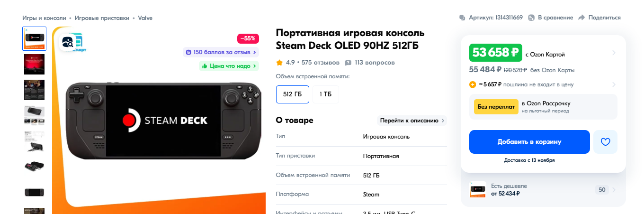This screenshot has height=214, width=644.
Task: Click the heart favorites icon
Action: click(x=605, y=142)
